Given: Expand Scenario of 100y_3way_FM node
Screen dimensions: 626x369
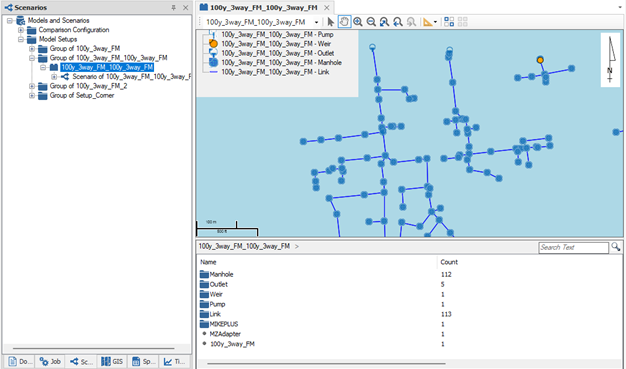Looking at the screenshot, I should point(54,77).
